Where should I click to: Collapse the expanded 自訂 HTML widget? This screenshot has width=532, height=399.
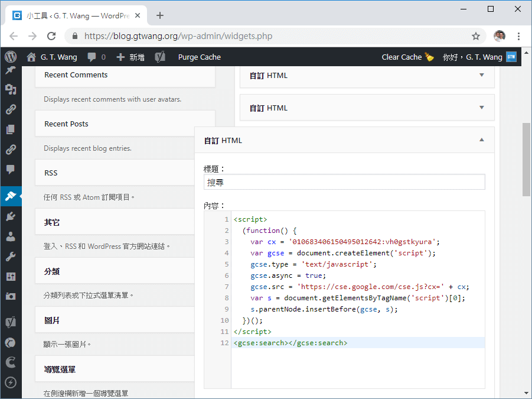482,140
